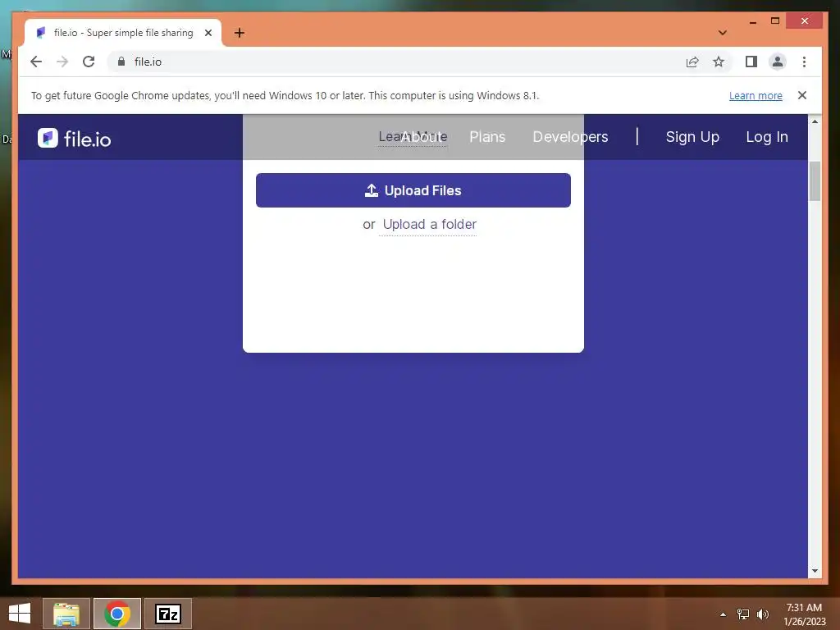View site info via the padlock icon
Viewport: 840px width, 630px height.
[121, 62]
